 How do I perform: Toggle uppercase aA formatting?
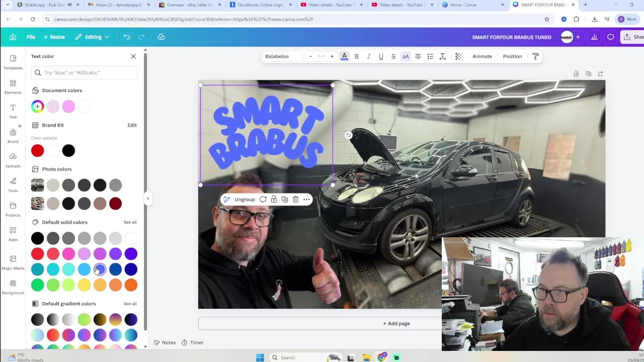coord(406,56)
